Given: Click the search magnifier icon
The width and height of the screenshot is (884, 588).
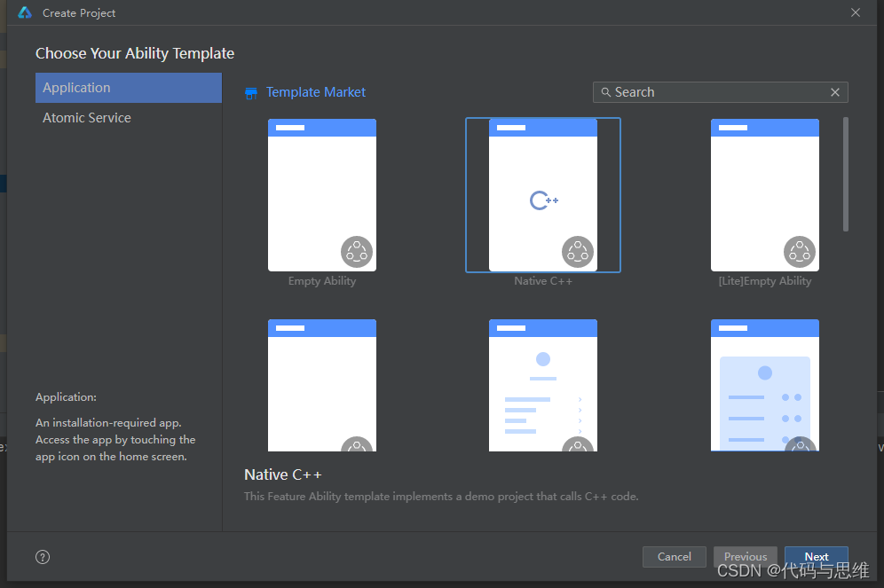Looking at the screenshot, I should click(605, 92).
